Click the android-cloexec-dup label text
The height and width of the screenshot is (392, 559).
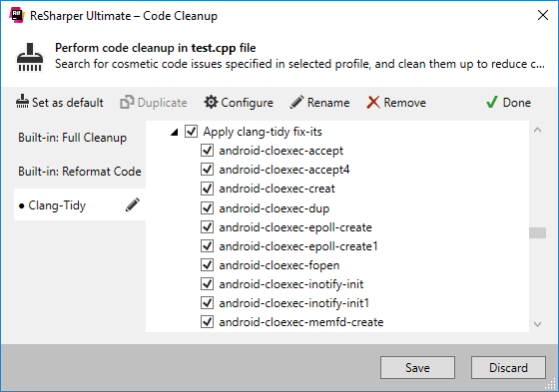275,208
